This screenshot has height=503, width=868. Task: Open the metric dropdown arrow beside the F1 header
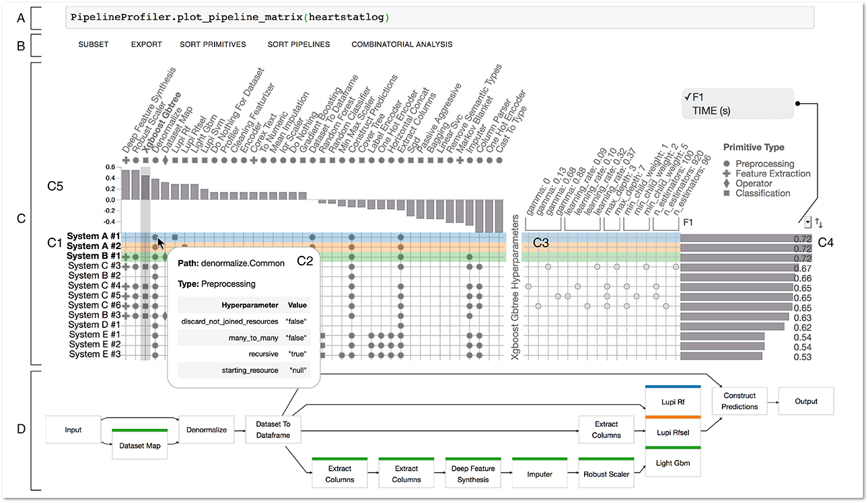[x=806, y=221]
